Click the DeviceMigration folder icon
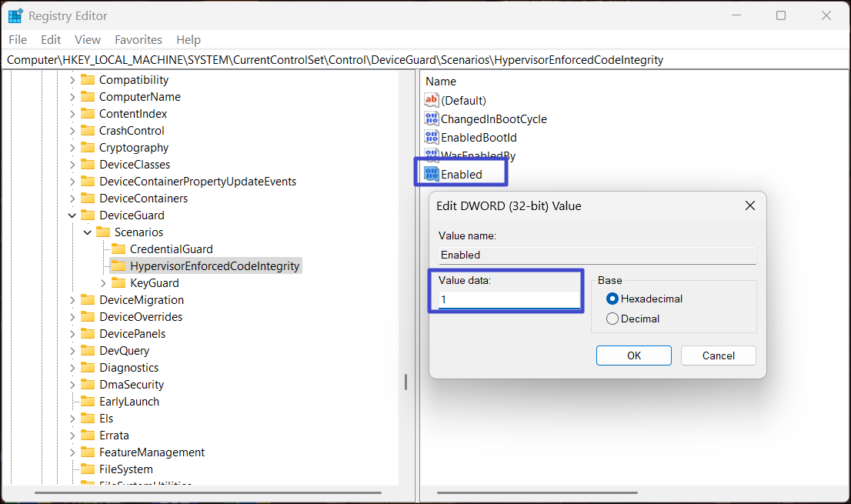This screenshot has height=504, width=851. point(88,299)
